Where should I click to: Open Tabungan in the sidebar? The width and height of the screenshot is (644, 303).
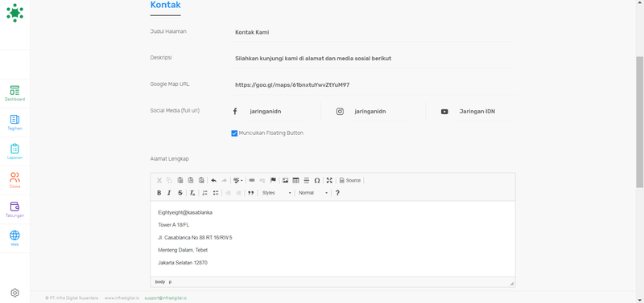point(14,210)
